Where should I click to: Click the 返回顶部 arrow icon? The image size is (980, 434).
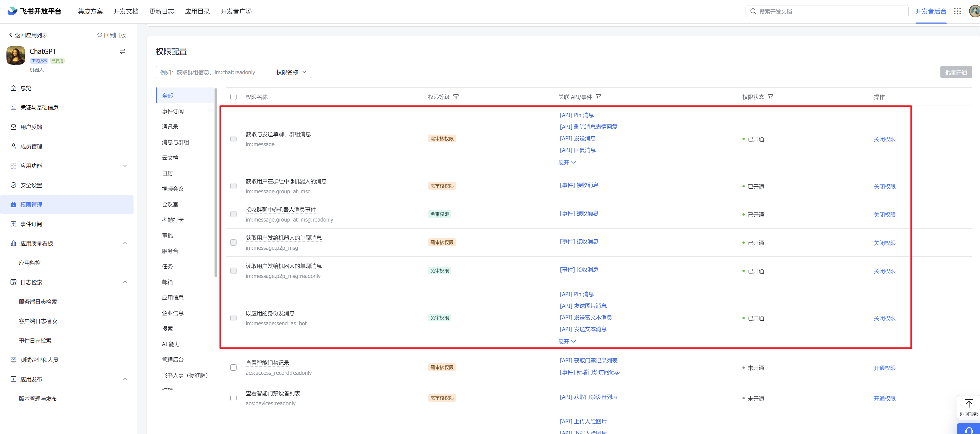coord(969,403)
